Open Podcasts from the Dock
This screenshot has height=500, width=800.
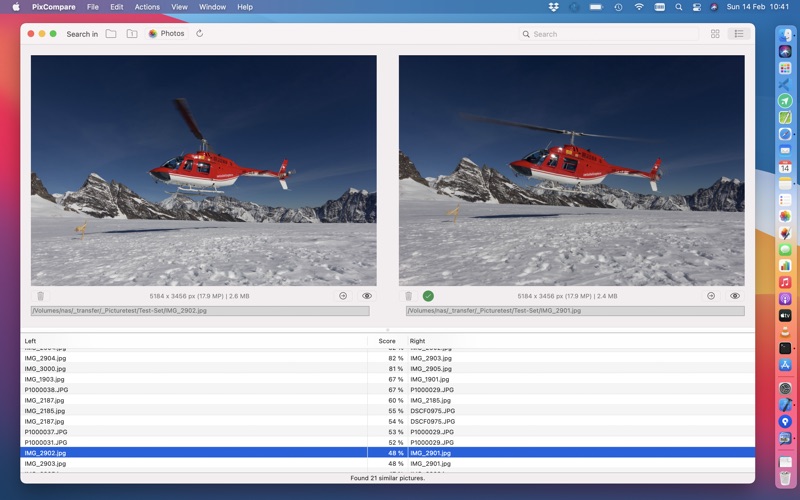[x=785, y=299]
